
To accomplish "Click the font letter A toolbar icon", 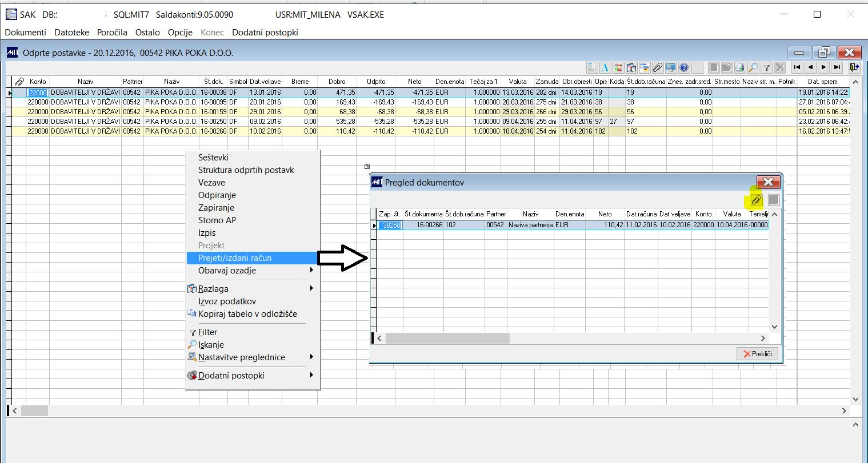I will pos(605,67).
